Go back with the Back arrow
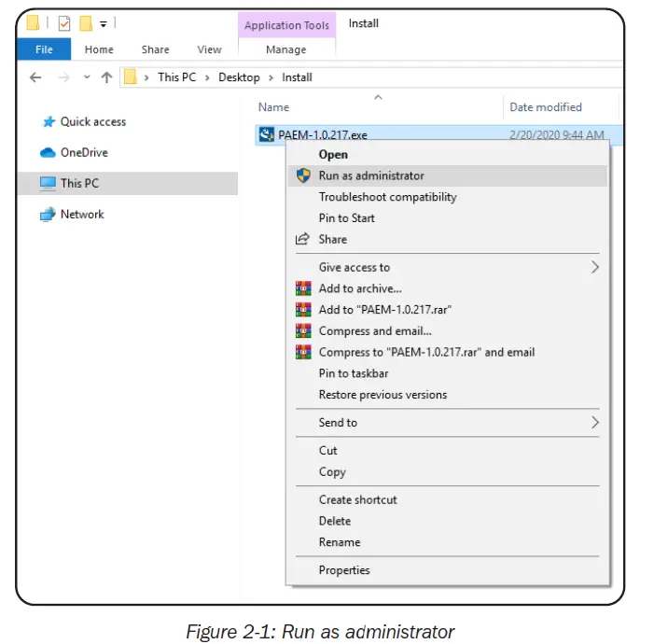 pyautogui.click(x=35, y=77)
